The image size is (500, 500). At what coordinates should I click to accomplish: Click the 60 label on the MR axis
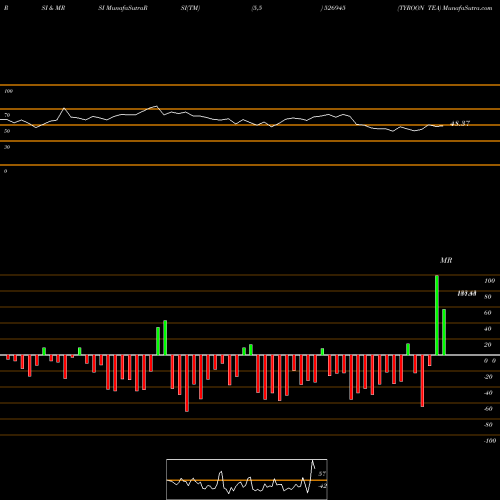488,313
